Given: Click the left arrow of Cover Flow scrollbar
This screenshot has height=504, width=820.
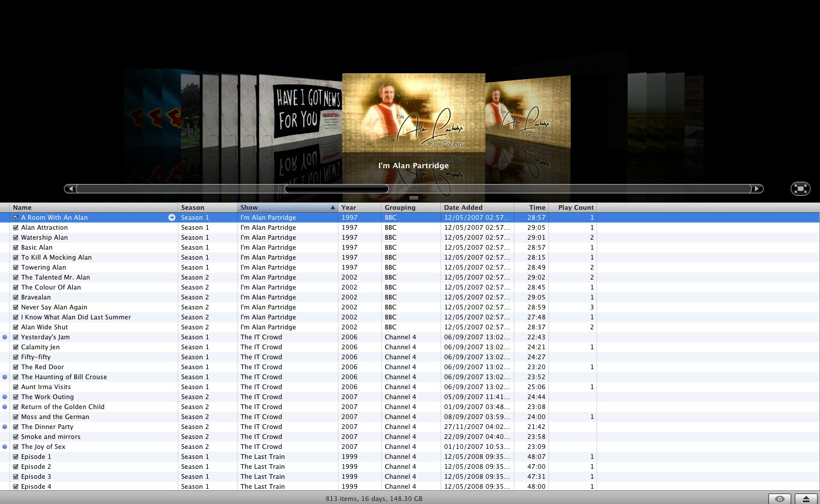Looking at the screenshot, I should (x=70, y=189).
